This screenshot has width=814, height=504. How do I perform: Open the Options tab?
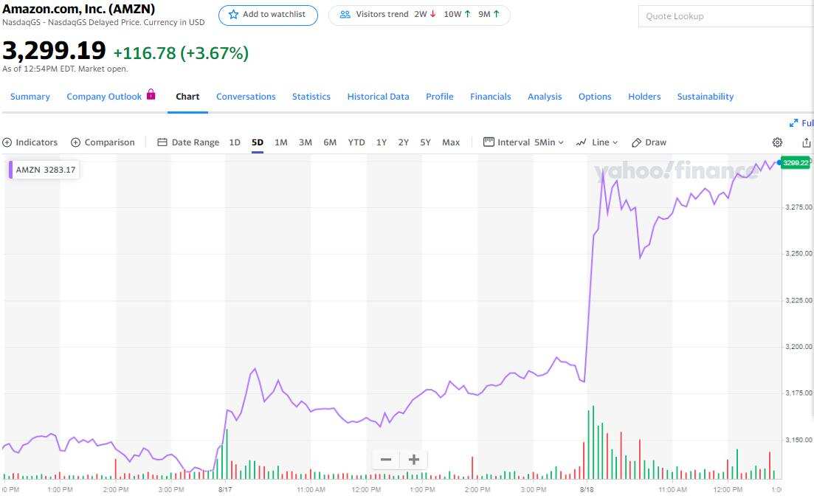point(595,97)
